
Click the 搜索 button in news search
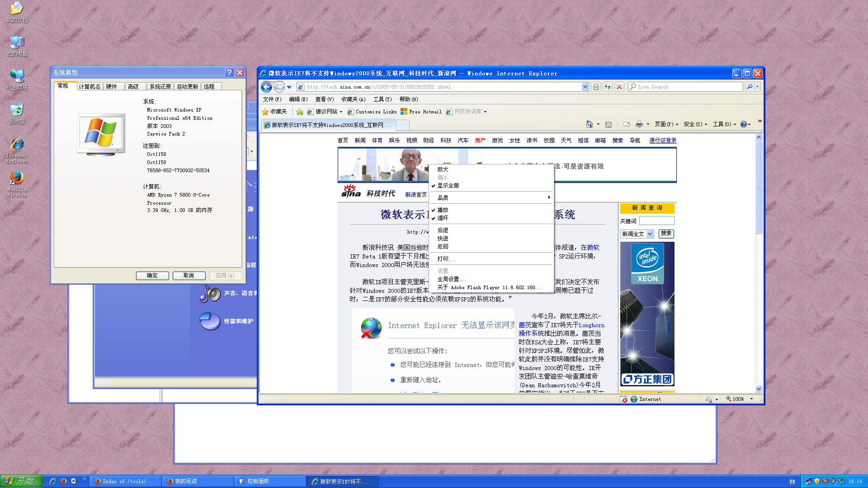tap(666, 234)
